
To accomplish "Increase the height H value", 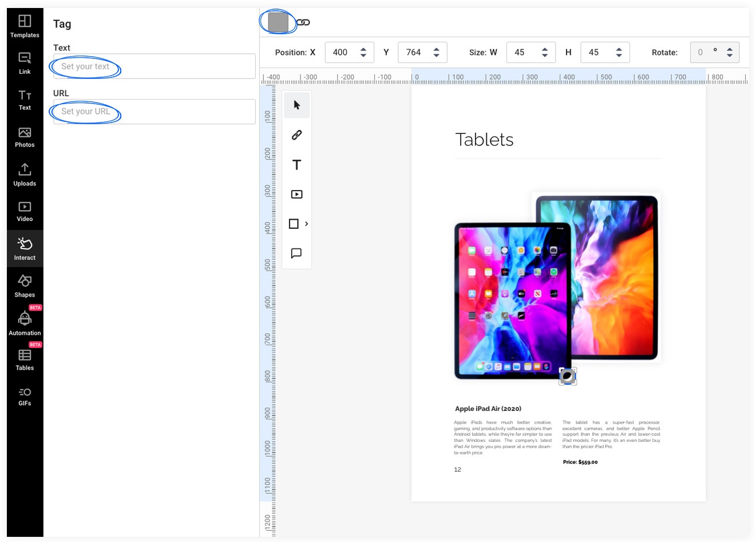I will (619, 49).
